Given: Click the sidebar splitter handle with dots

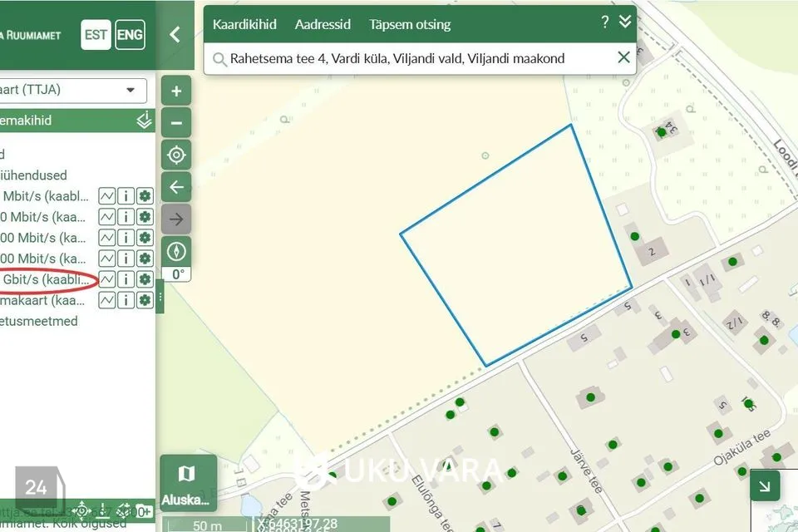Looking at the screenshot, I should (160, 296).
